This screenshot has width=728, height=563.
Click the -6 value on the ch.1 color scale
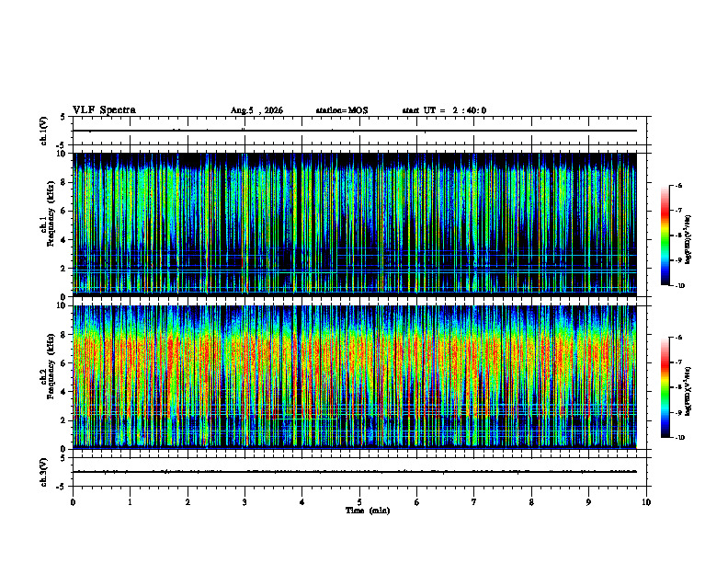678,185
